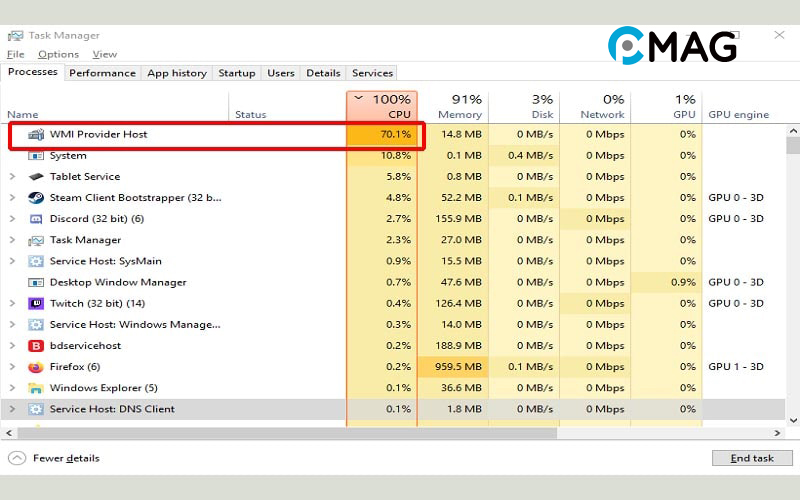Click the Service Host: DNS Client gear icon
Image resolution: width=800 pixels, height=500 pixels.
36,409
